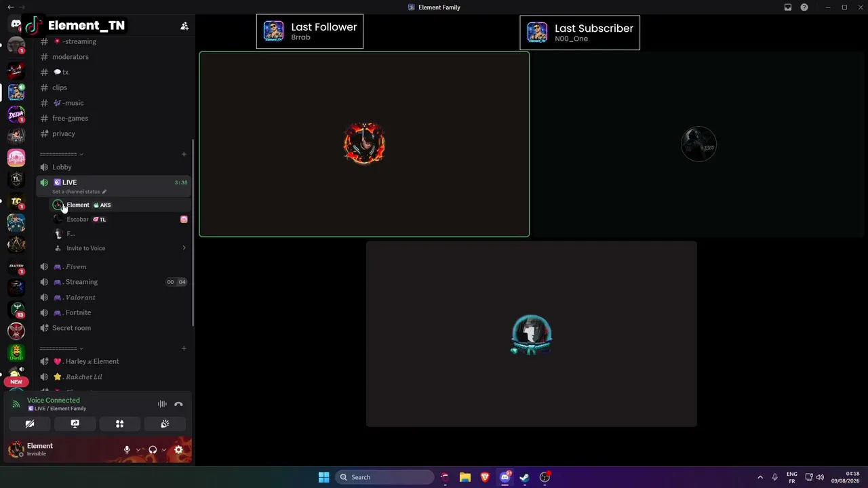Show hidden system tray icons
Viewport: 868px width, 488px height.
(760, 477)
